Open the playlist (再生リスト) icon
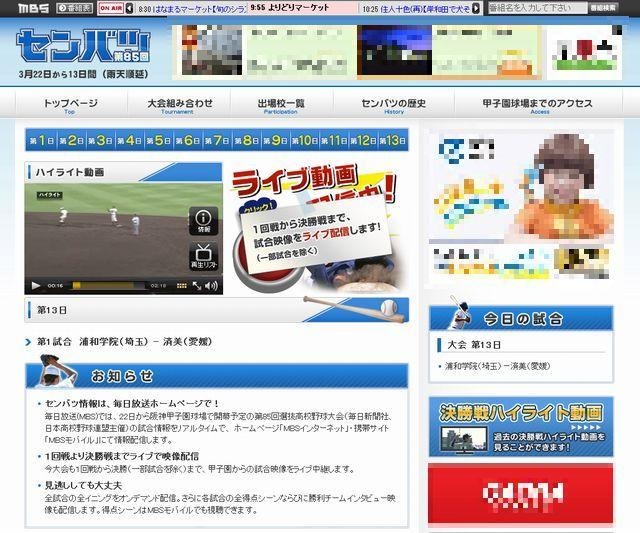The image size is (640, 533). click(x=203, y=256)
